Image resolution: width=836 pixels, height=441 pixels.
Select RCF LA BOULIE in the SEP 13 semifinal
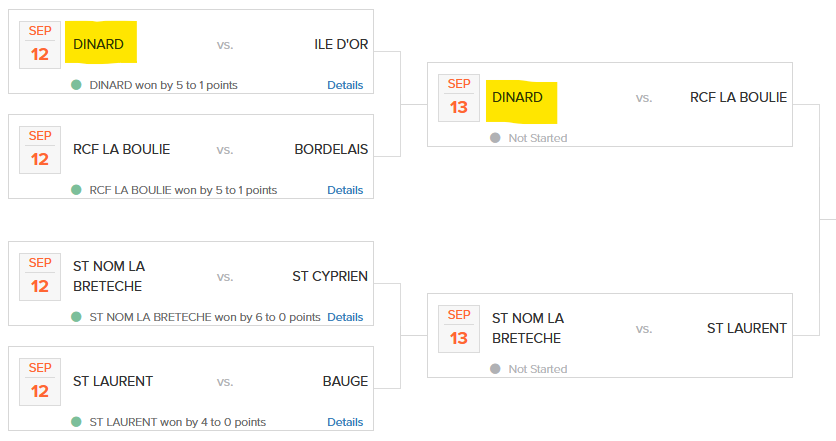pos(738,97)
